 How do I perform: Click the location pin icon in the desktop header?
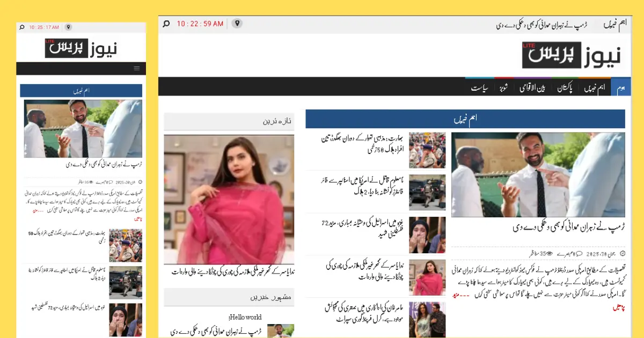point(237,24)
